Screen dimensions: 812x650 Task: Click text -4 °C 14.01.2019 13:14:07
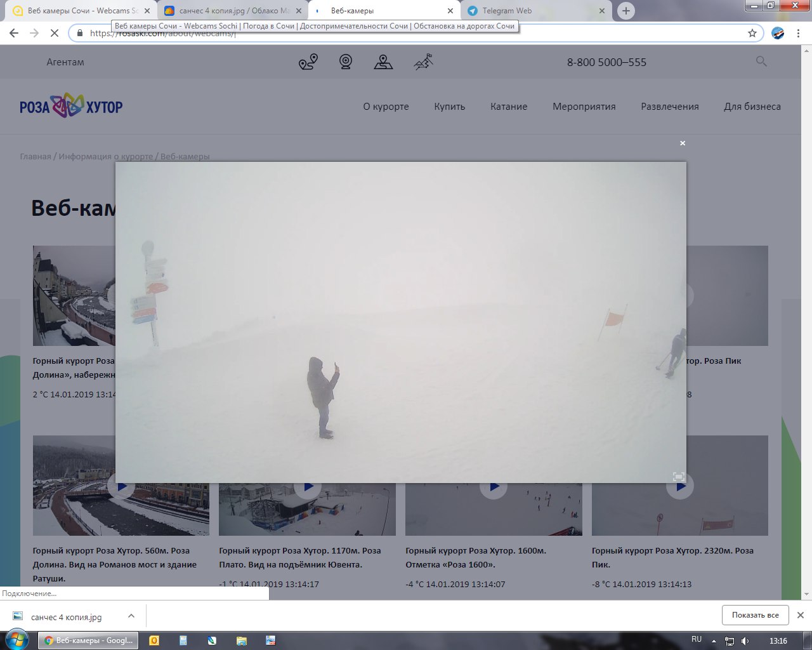455,584
